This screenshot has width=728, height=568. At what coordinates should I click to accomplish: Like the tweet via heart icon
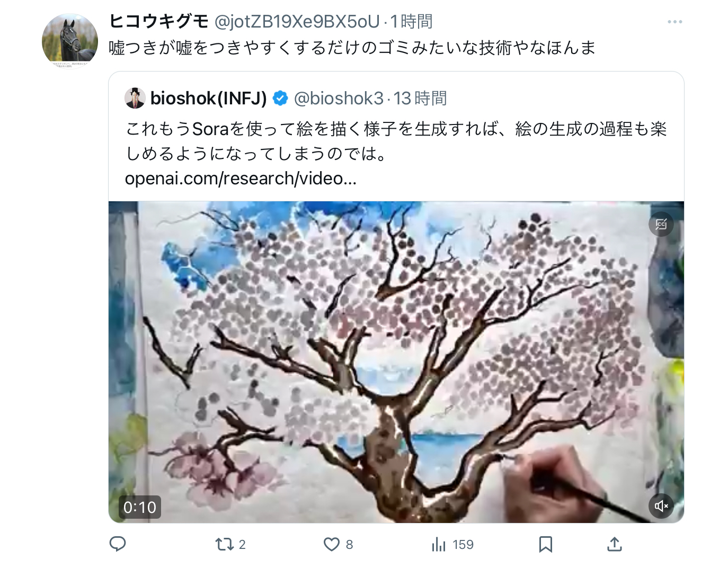(x=338, y=544)
